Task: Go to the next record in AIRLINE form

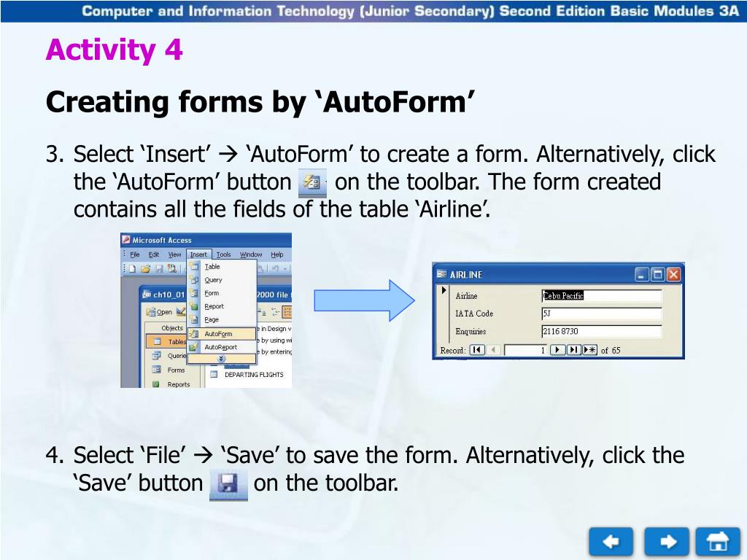Action: (557, 350)
